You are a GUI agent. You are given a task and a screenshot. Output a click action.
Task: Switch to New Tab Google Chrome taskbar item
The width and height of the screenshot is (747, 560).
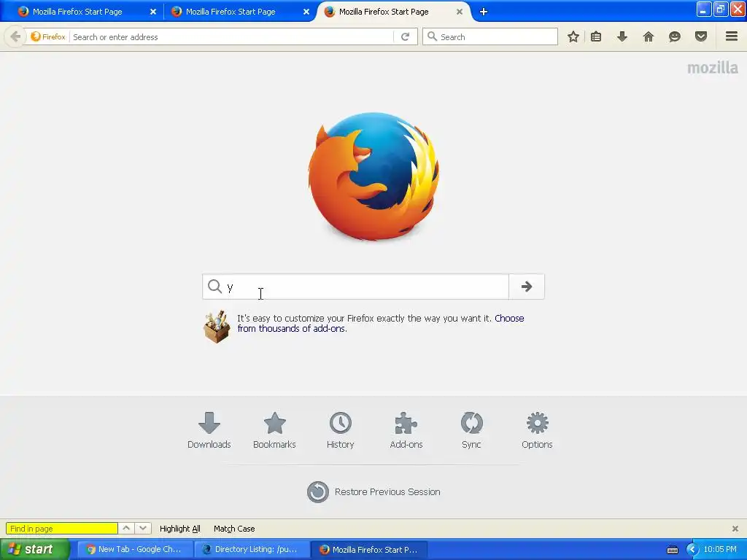[x=134, y=550]
